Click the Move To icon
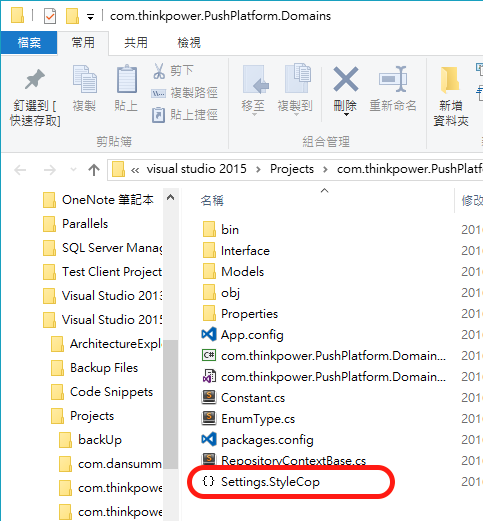 point(255,79)
